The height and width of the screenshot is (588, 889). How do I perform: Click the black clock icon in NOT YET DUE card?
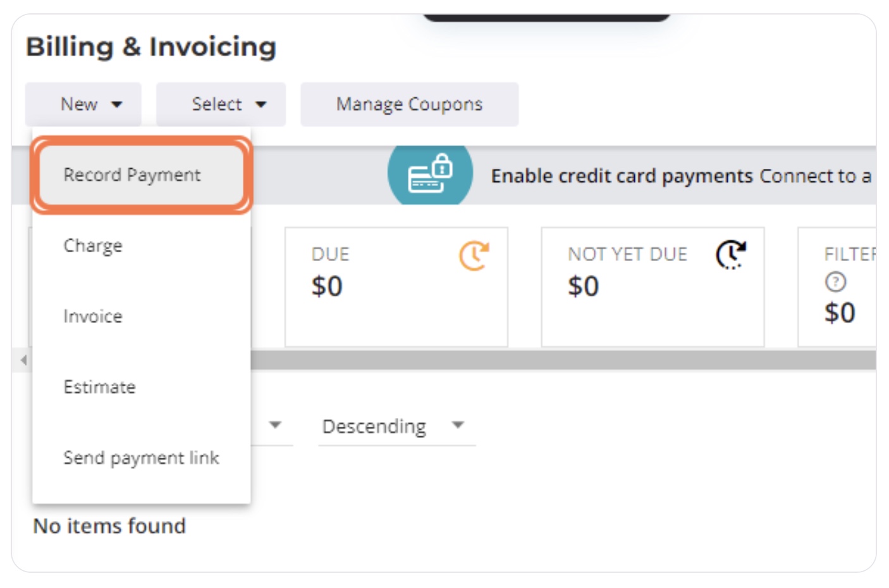click(731, 255)
